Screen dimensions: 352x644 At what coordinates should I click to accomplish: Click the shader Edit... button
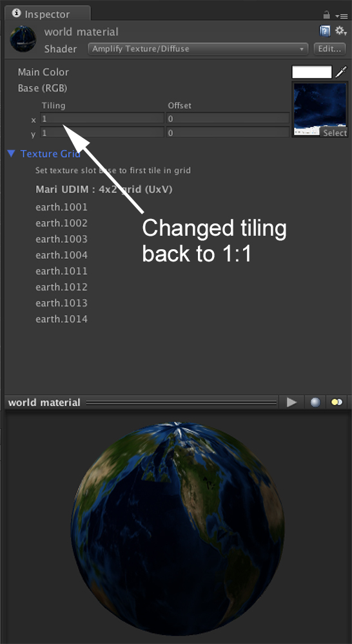point(329,49)
